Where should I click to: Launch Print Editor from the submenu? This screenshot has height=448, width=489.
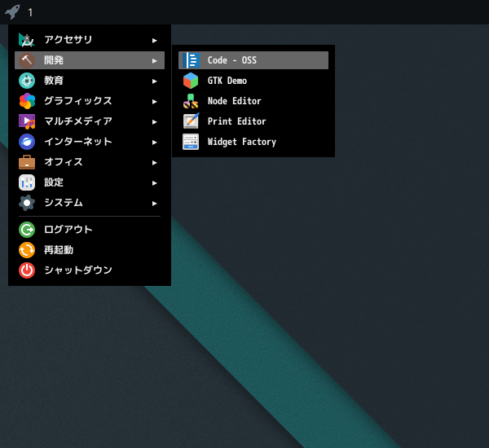(253, 121)
